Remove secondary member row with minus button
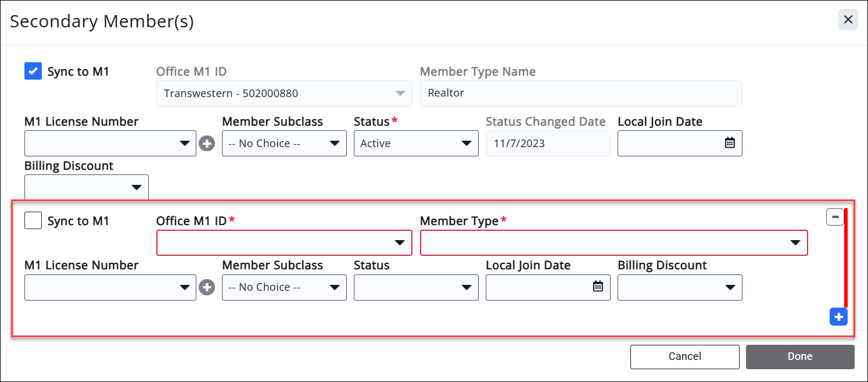This screenshot has width=868, height=382. [835, 217]
